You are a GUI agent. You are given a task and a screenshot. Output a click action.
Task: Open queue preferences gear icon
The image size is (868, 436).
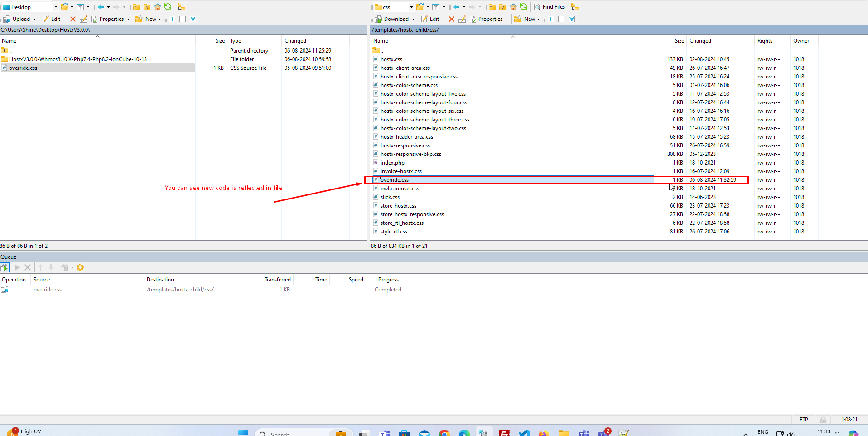point(80,267)
